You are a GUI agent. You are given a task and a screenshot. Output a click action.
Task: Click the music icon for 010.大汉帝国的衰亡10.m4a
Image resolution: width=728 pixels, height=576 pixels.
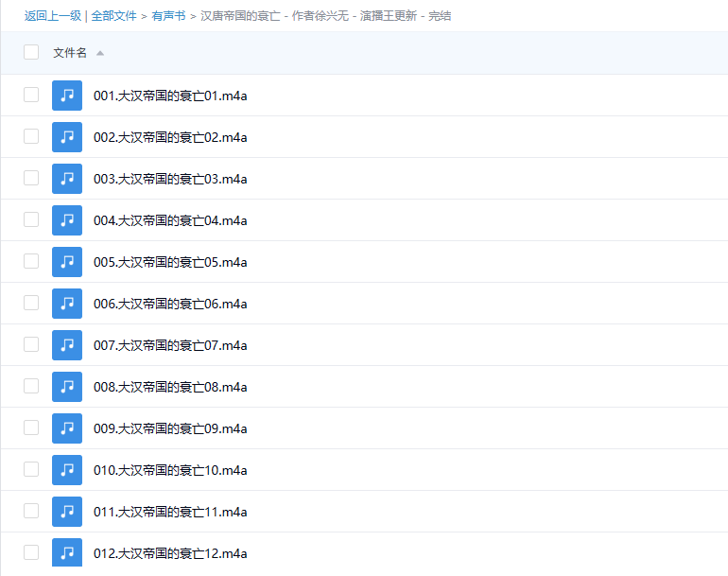tap(67, 470)
